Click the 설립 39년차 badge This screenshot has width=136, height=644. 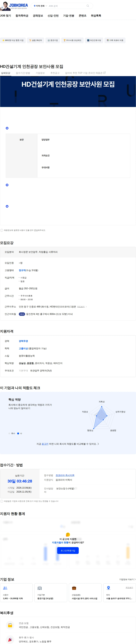[x=36, y=40]
